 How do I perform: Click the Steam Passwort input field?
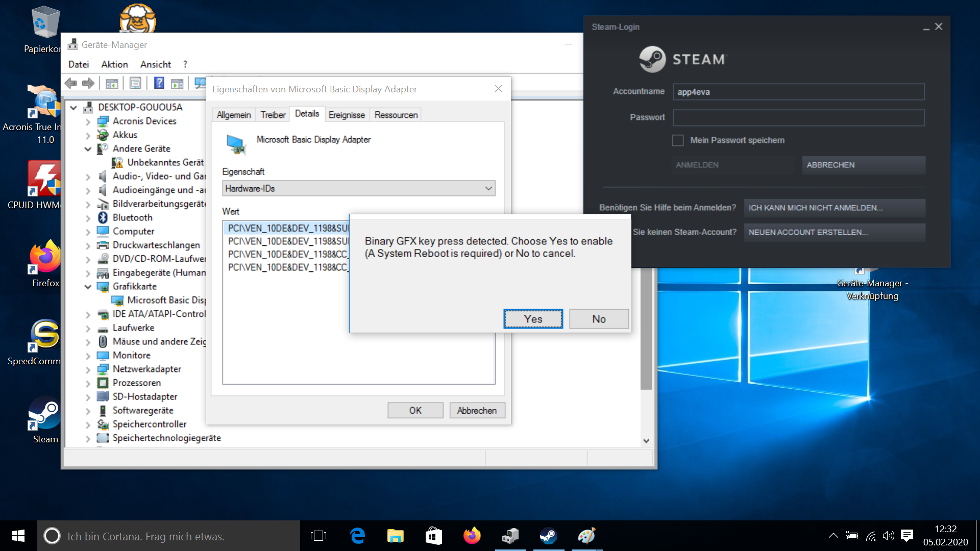(798, 118)
